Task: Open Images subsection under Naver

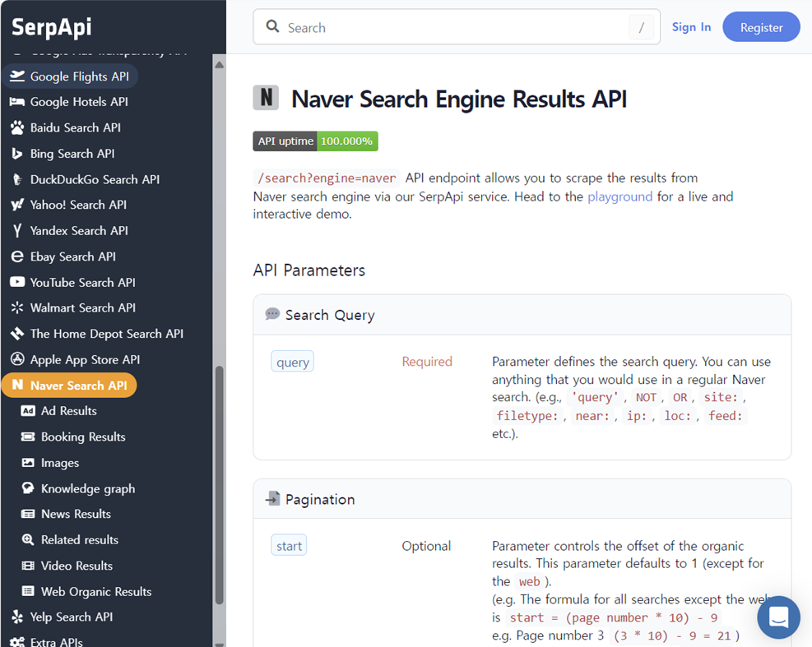Action: pyautogui.click(x=60, y=463)
